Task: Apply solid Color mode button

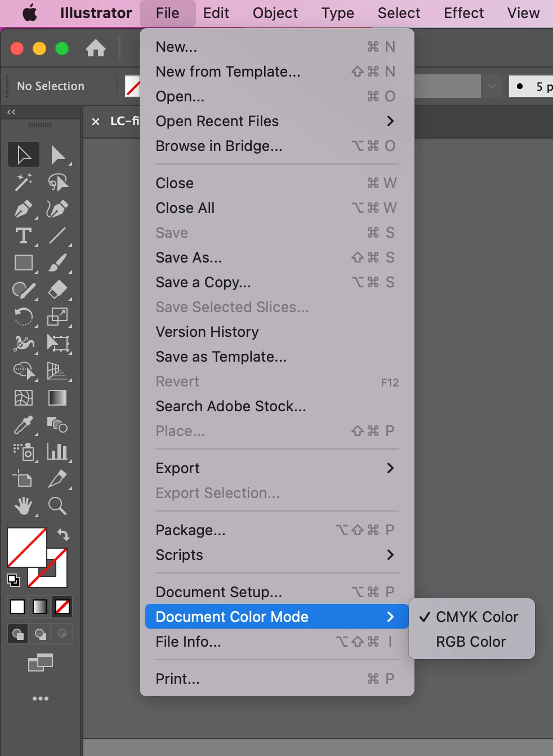Action: pos(18,607)
